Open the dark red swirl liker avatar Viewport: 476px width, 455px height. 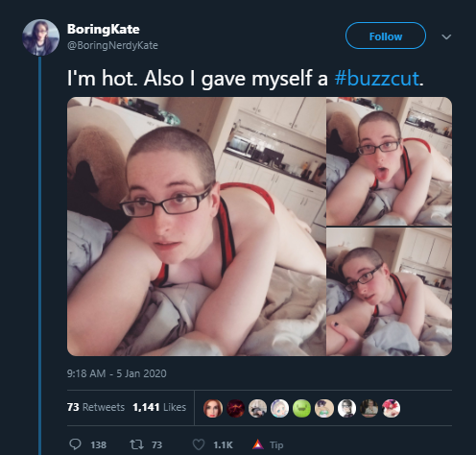235,408
